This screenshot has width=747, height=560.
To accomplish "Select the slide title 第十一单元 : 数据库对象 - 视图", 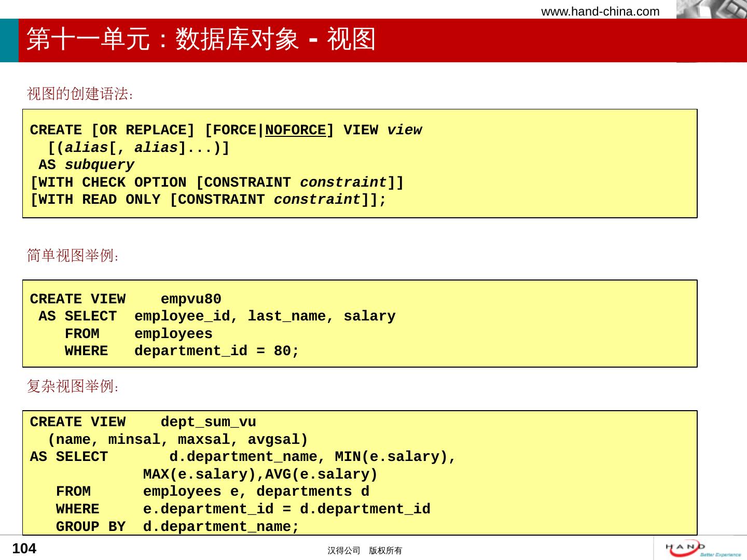I will tap(201, 39).
